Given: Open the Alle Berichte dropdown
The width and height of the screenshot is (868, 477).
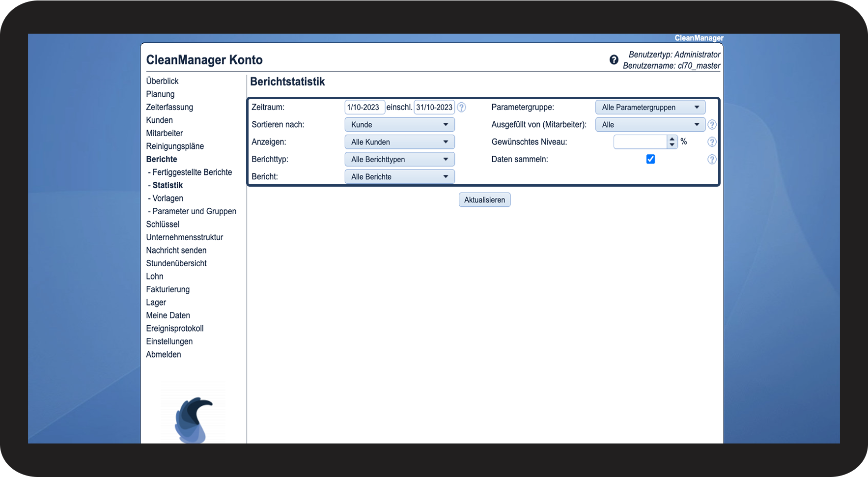Looking at the screenshot, I should click(399, 177).
